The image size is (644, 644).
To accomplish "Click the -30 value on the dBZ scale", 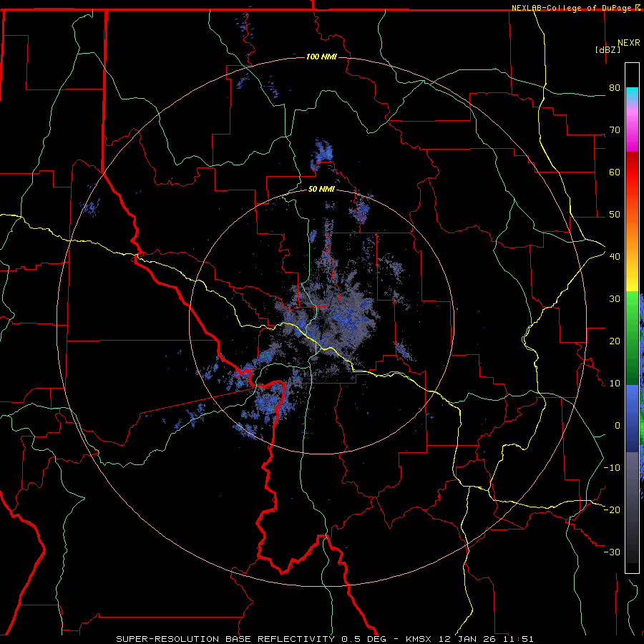I will tap(612, 552).
